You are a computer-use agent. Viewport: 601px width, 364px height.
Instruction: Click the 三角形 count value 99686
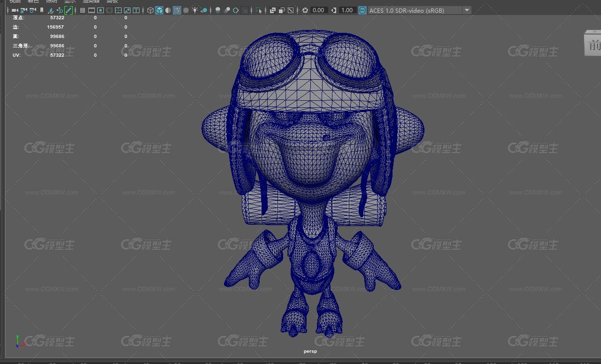[57, 46]
